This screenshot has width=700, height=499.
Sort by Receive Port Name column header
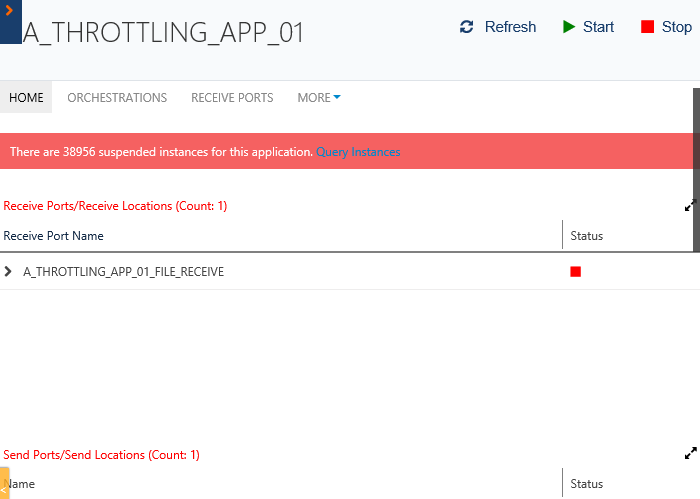click(x=54, y=236)
